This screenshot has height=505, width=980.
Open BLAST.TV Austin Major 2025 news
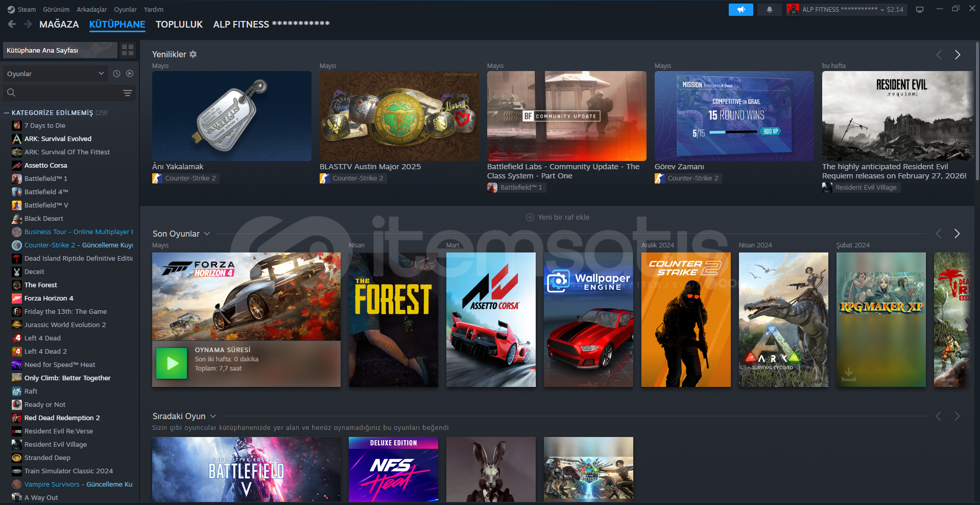coord(399,116)
